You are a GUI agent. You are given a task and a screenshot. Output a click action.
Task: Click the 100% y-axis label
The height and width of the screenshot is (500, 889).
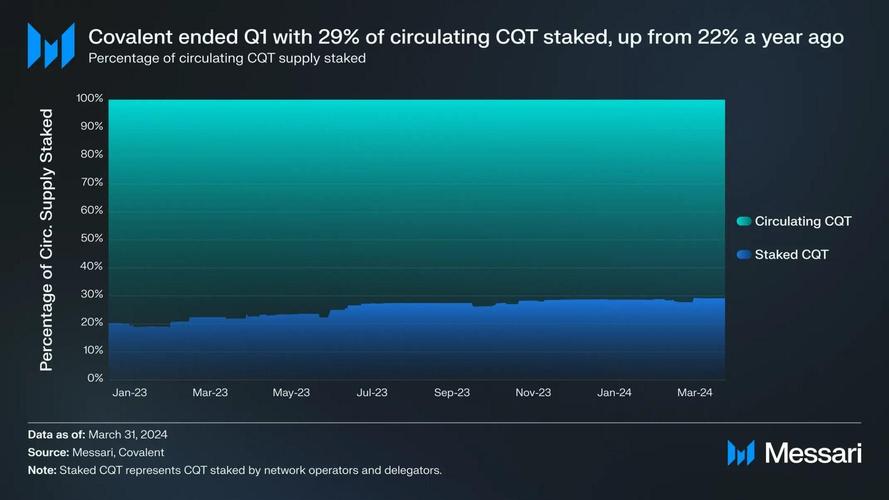pos(90,98)
